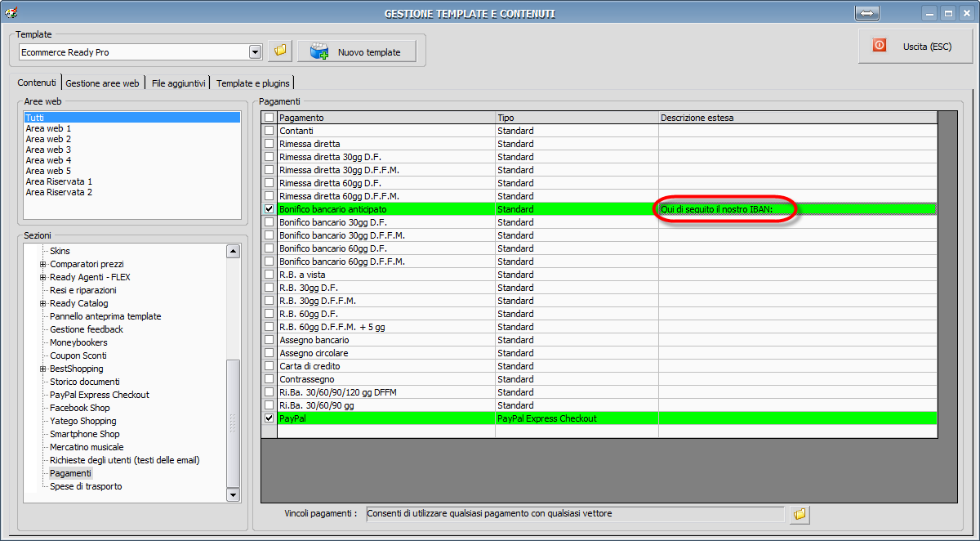Viewport: 980px width, 541px height.
Task: Select the Gestione feedback section
Action: (87, 329)
